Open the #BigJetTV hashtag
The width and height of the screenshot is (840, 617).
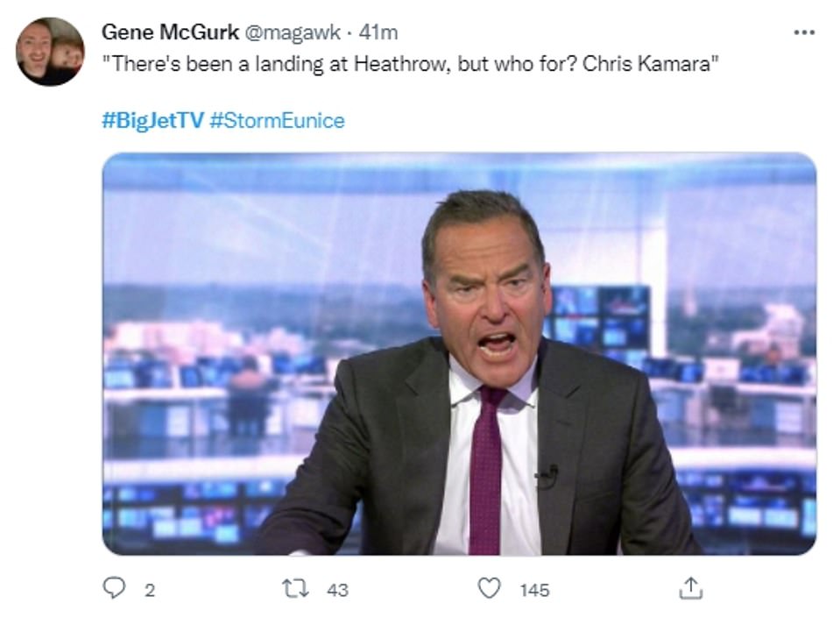152,120
